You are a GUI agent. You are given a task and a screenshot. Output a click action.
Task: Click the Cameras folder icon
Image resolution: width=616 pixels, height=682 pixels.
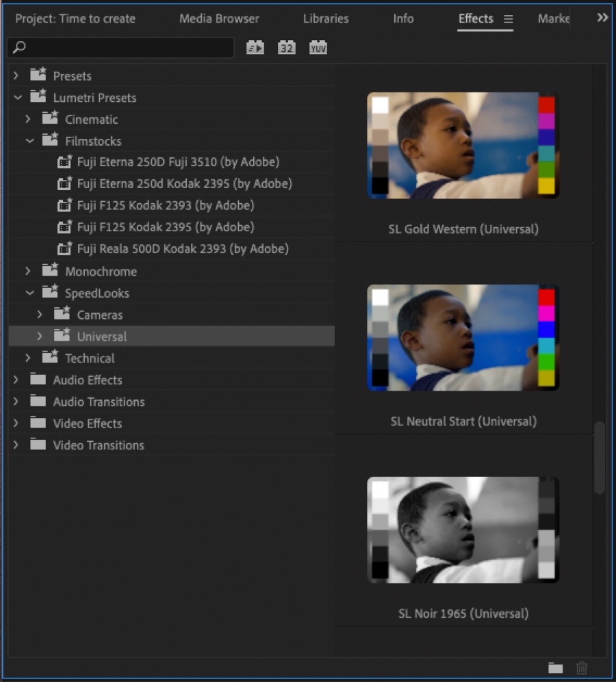[x=62, y=313]
